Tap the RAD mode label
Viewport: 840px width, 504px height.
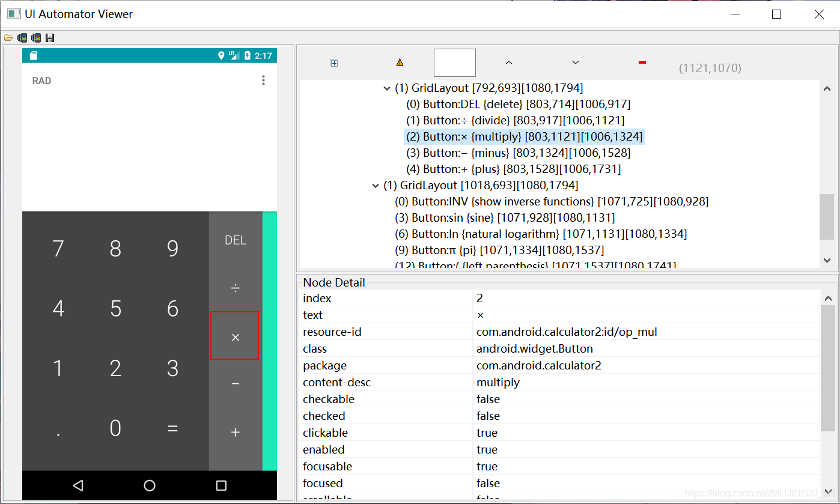pos(41,80)
